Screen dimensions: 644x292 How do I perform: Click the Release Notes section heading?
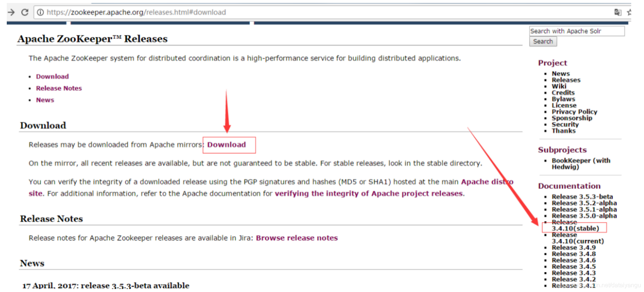coord(52,219)
